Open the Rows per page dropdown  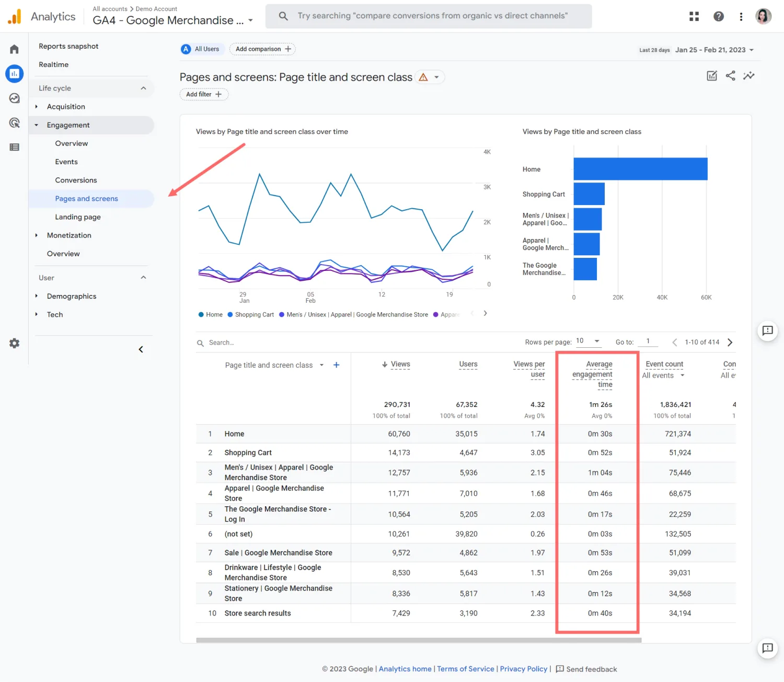tap(588, 342)
